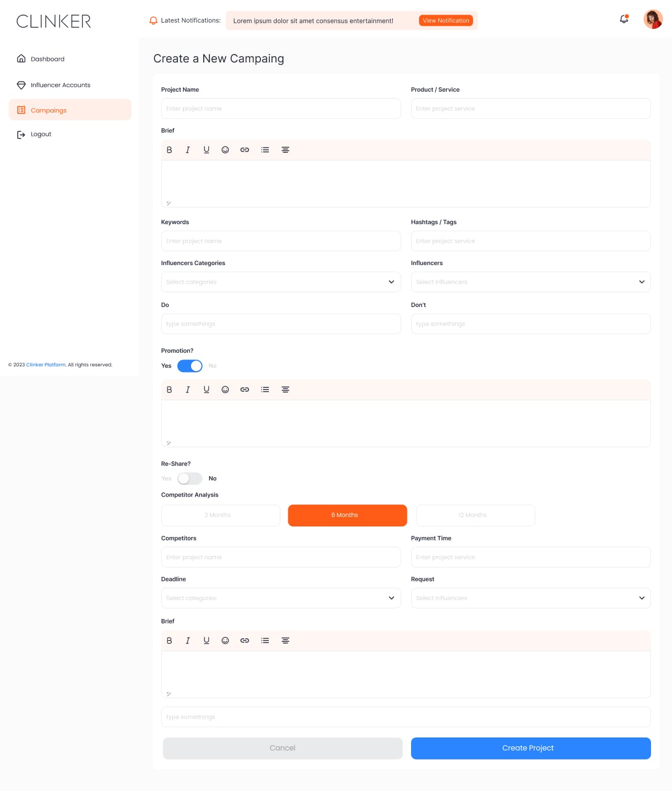The width and height of the screenshot is (672, 791).
Task: Center align text in the Promotion editor
Action: click(286, 389)
